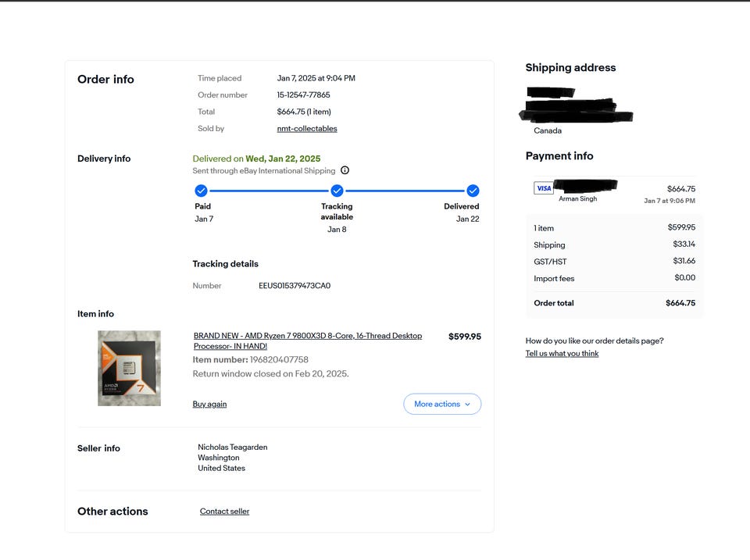The image size is (750, 560).
Task: Click the Buy again link
Action: 209,404
